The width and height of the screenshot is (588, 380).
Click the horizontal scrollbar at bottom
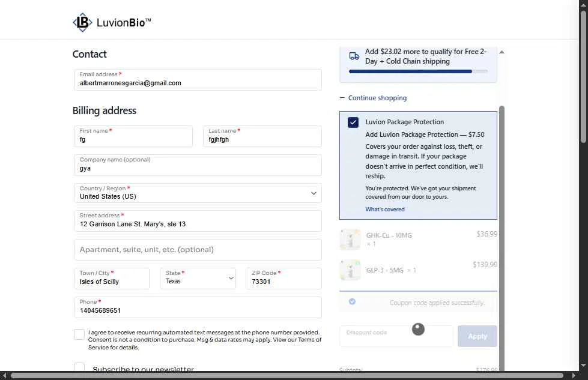click(287, 376)
